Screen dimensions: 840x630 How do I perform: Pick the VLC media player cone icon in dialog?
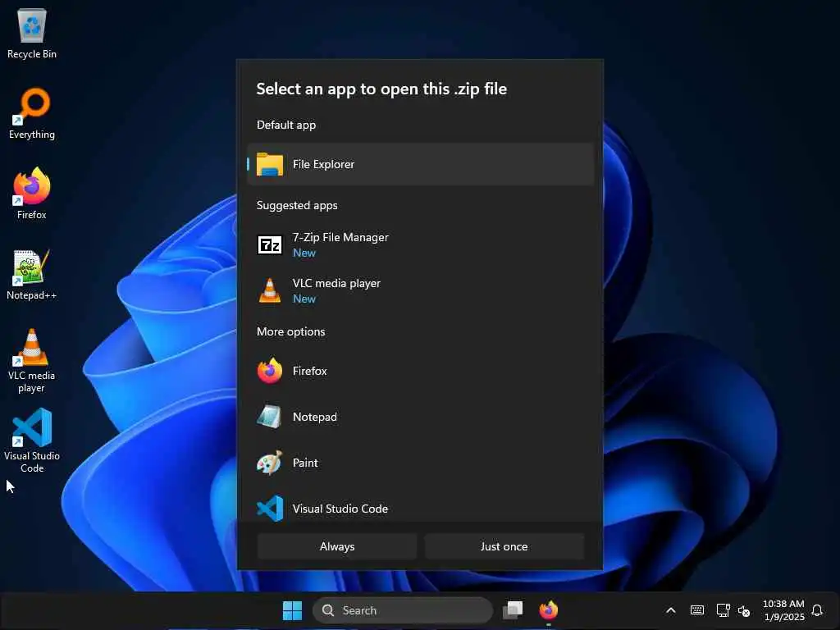[x=269, y=291]
